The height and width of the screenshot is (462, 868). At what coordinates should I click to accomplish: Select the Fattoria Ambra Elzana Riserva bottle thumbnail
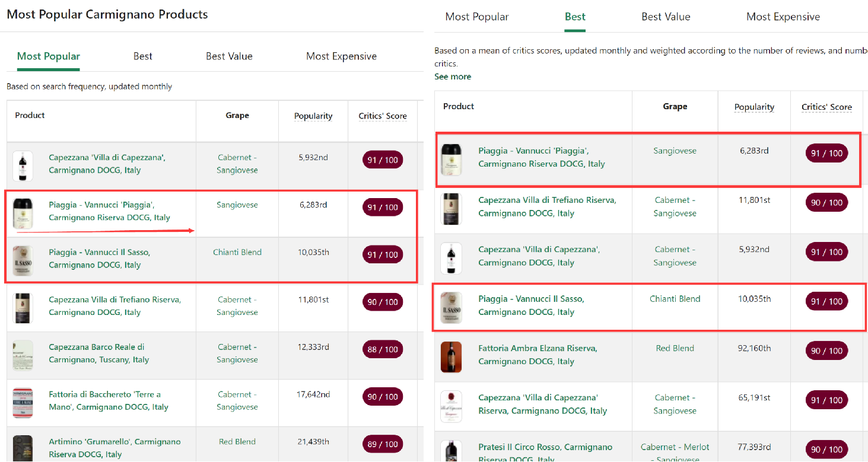(x=451, y=356)
